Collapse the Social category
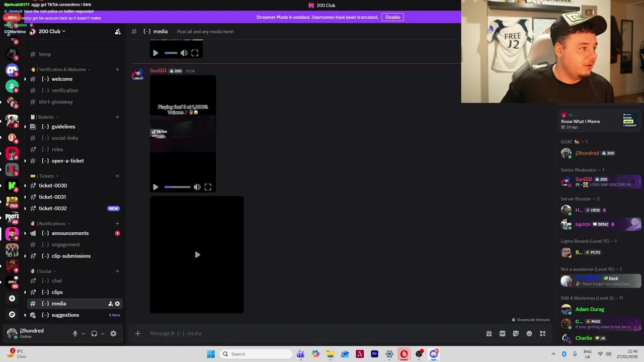The width and height of the screenshot is (644, 362). tap(43, 271)
